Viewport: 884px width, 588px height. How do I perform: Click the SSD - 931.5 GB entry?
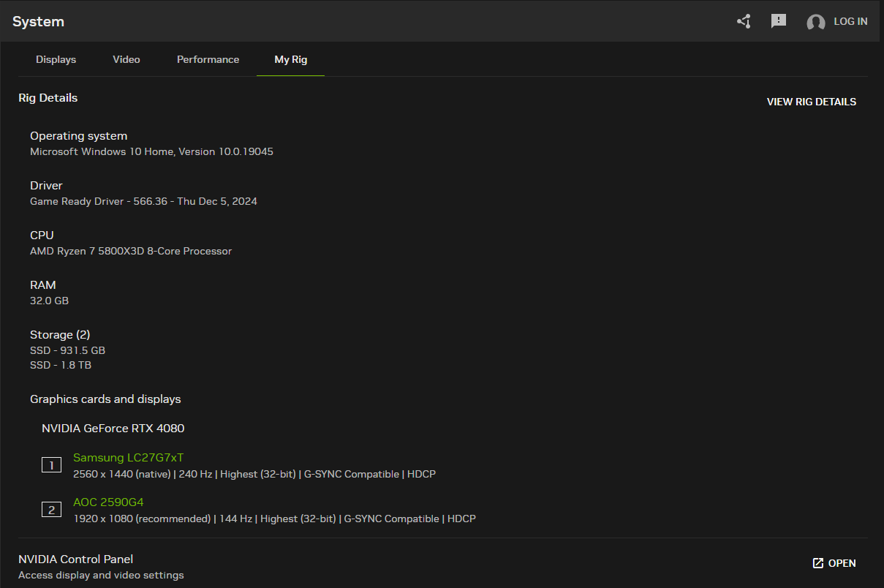67,350
